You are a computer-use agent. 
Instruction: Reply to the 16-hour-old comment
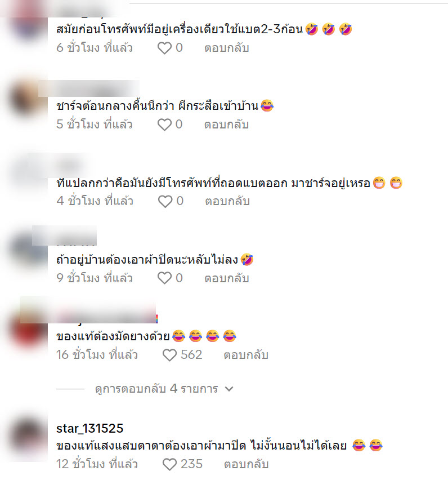click(x=246, y=355)
